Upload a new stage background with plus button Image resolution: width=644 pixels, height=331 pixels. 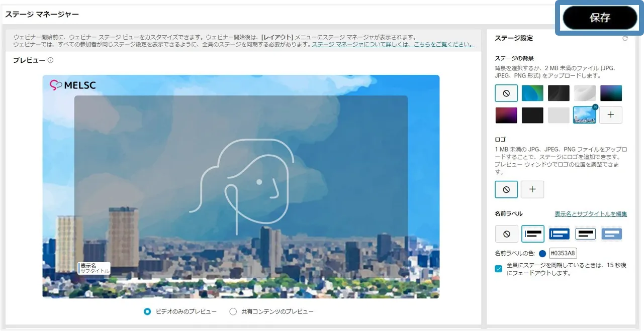[611, 115]
